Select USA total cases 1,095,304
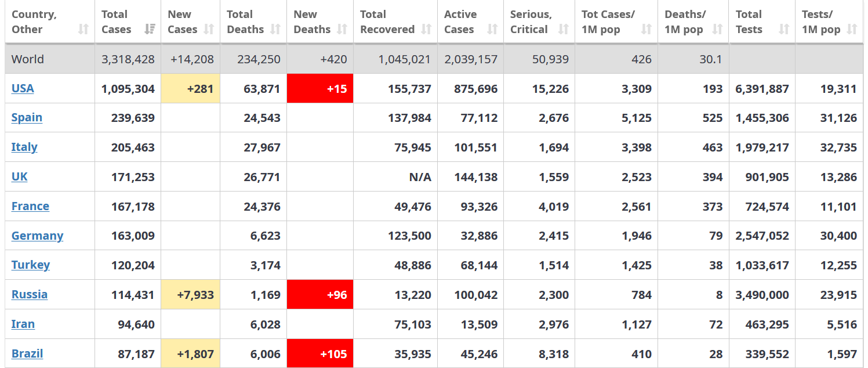 (128, 89)
